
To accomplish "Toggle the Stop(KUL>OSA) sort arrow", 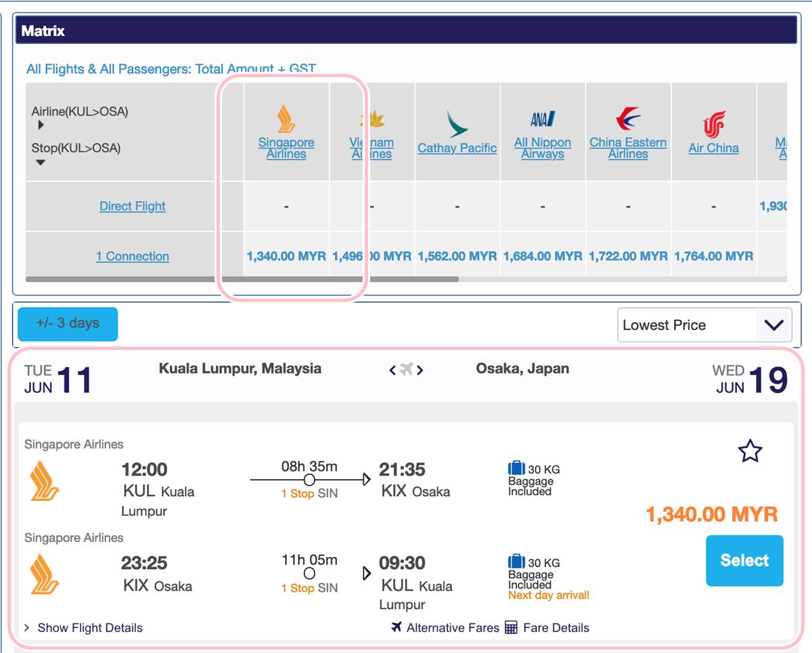I will (x=41, y=162).
